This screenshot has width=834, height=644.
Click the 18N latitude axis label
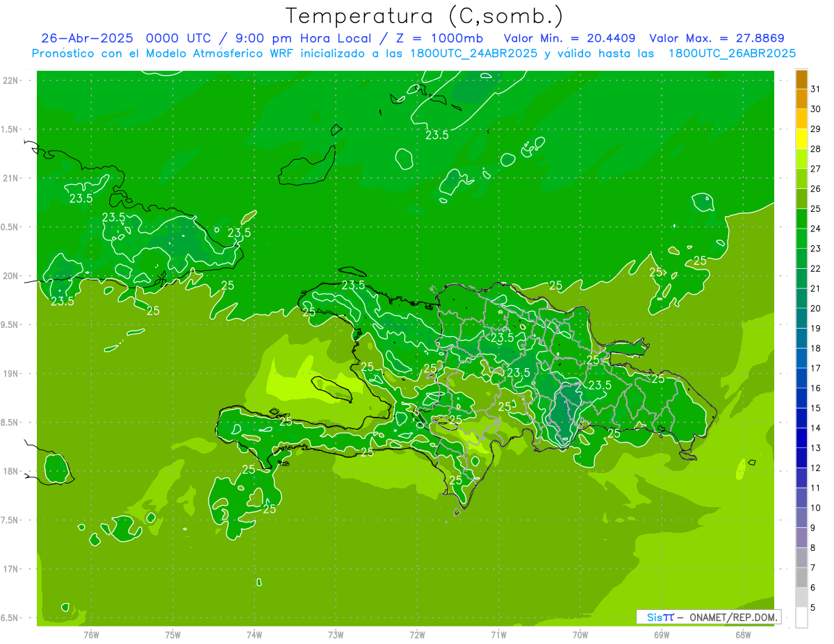(11, 471)
